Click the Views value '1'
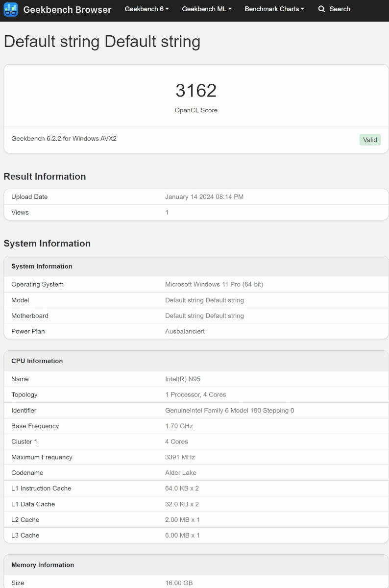This screenshot has height=588, width=389. pos(167,213)
